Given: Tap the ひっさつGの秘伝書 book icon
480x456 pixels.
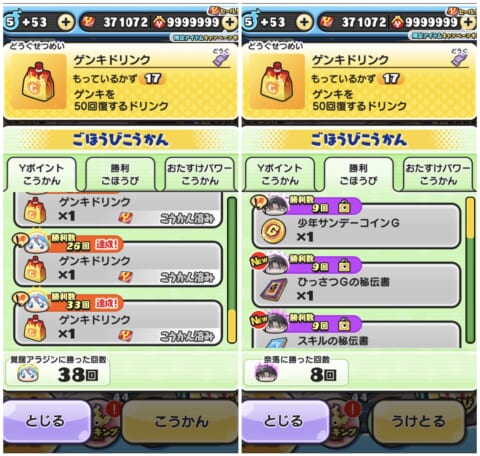Looking at the screenshot, I should point(274,289).
